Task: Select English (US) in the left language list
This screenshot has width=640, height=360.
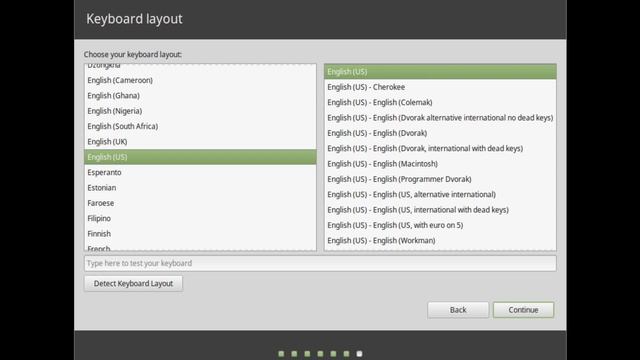Action: (x=200, y=157)
